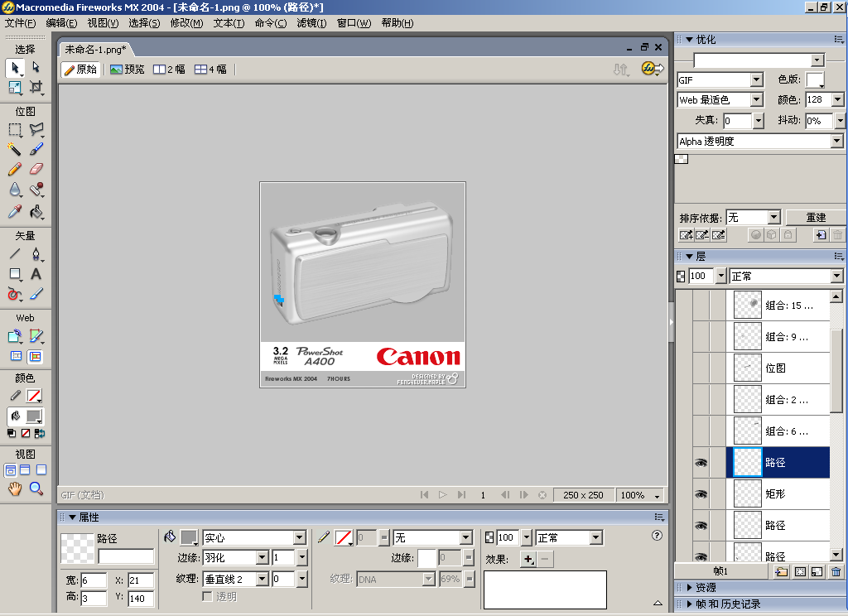Select the Crop tool
Viewport: 848px width, 616px height.
pos(36,87)
